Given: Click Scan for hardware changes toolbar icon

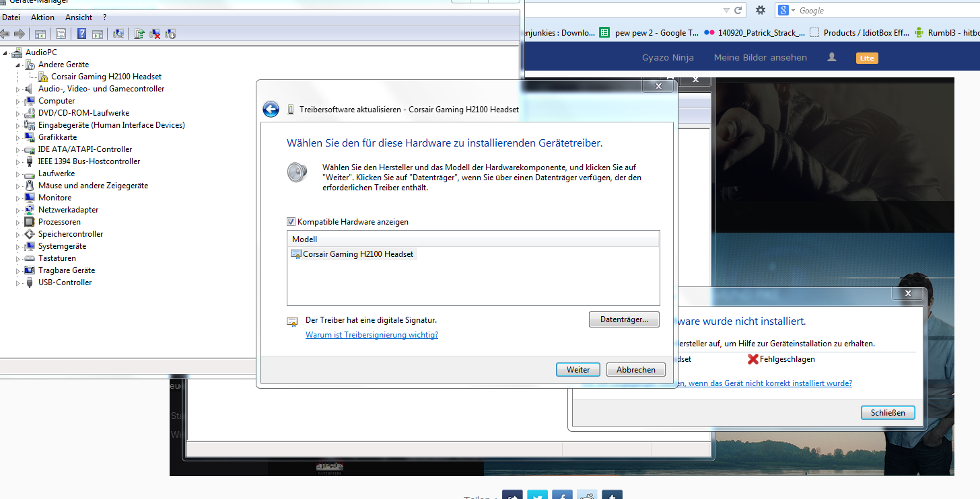Looking at the screenshot, I should tap(118, 34).
